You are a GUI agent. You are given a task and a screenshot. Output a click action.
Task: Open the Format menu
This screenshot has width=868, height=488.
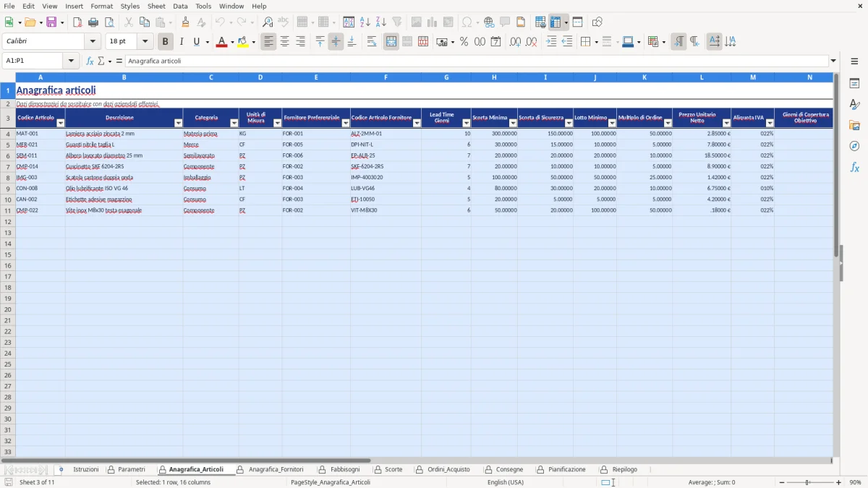click(101, 6)
